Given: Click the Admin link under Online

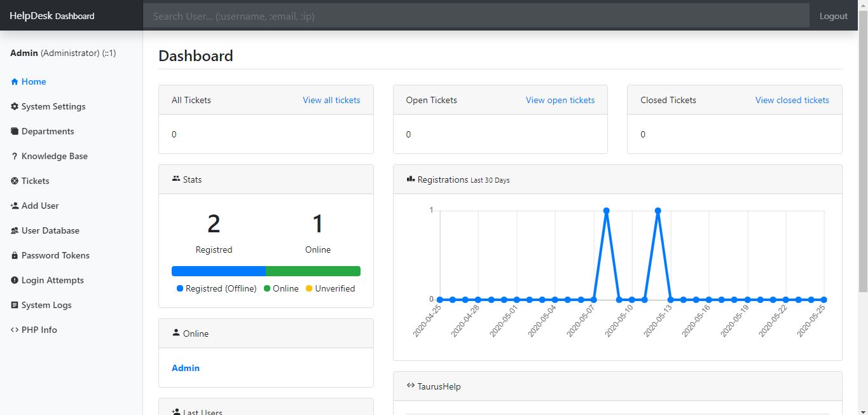Looking at the screenshot, I should [x=186, y=368].
